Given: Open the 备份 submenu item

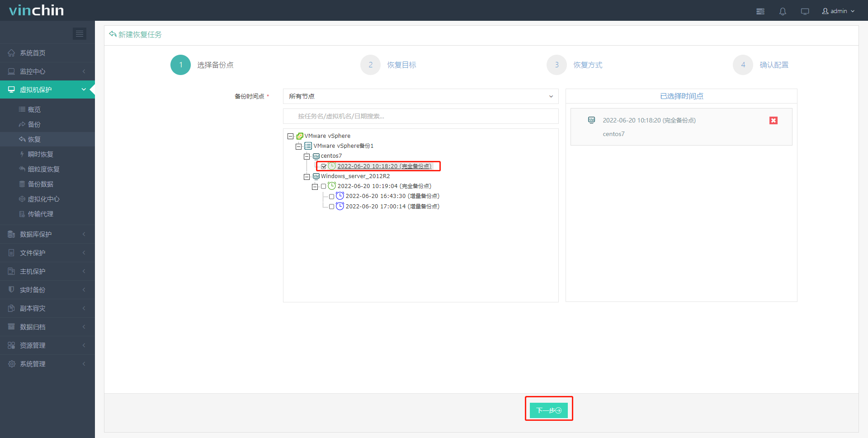Looking at the screenshot, I should pos(47,124).
